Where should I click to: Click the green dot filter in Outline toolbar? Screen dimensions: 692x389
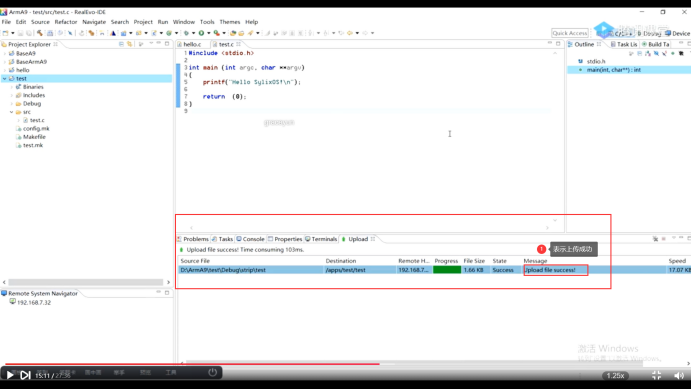[x=673, y=53]
